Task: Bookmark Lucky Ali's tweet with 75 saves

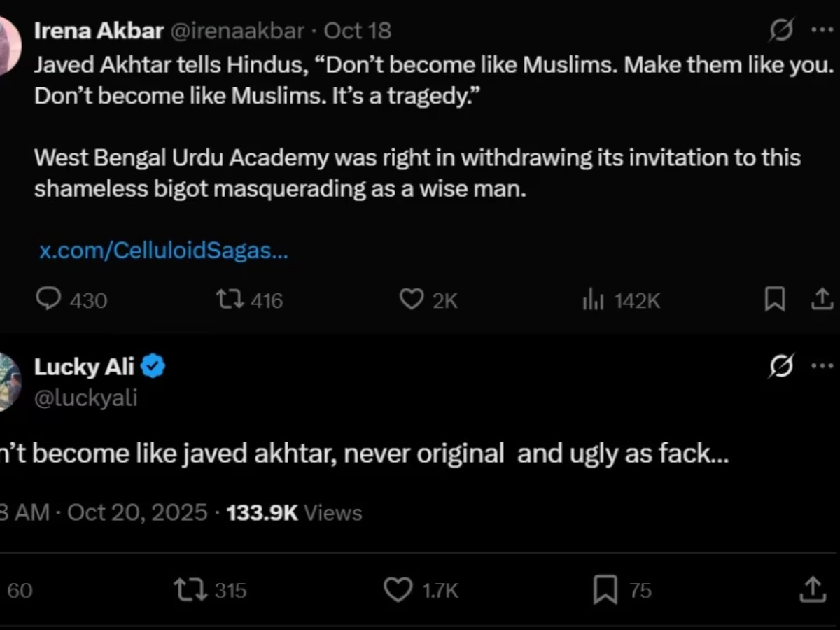Action: [x=605, y=590]
